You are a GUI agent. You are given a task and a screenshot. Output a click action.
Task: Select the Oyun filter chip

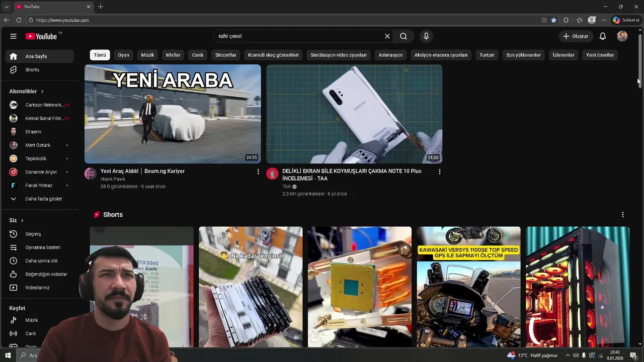(x=123, y=55)
